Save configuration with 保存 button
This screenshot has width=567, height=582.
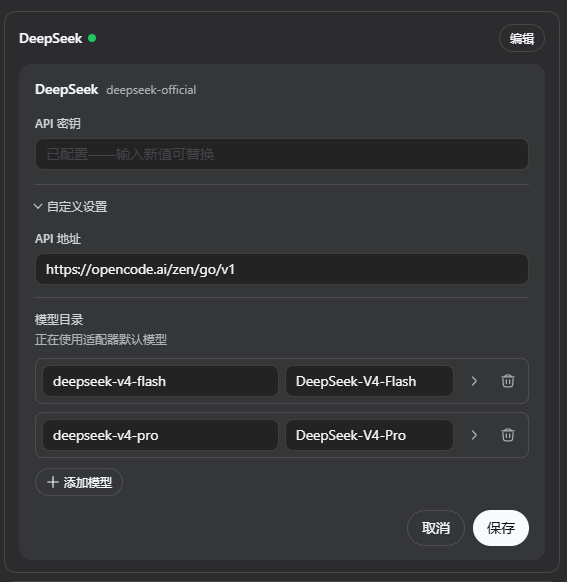501,527
